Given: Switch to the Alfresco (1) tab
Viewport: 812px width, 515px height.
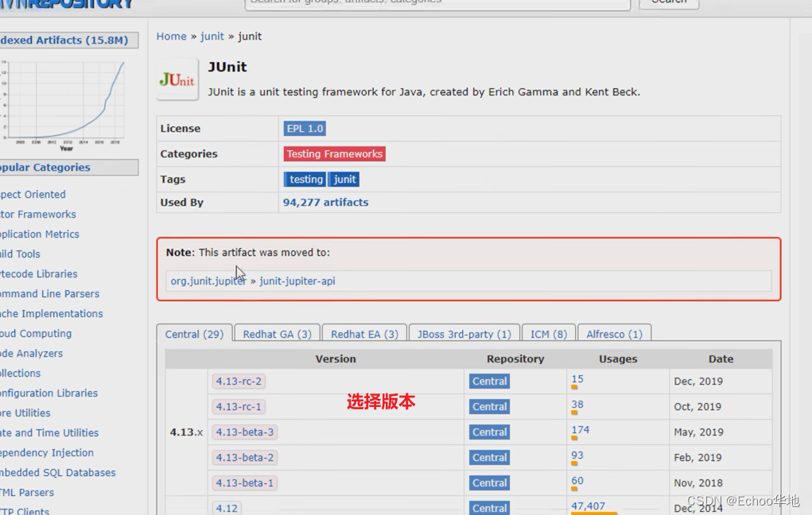Looking at the screenshot, I should tap(614, 334).
